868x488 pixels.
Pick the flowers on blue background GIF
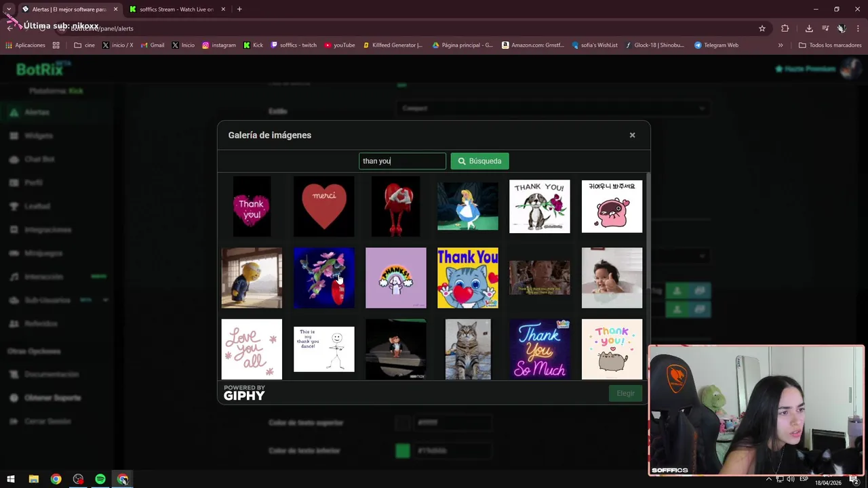click(323, 278)
